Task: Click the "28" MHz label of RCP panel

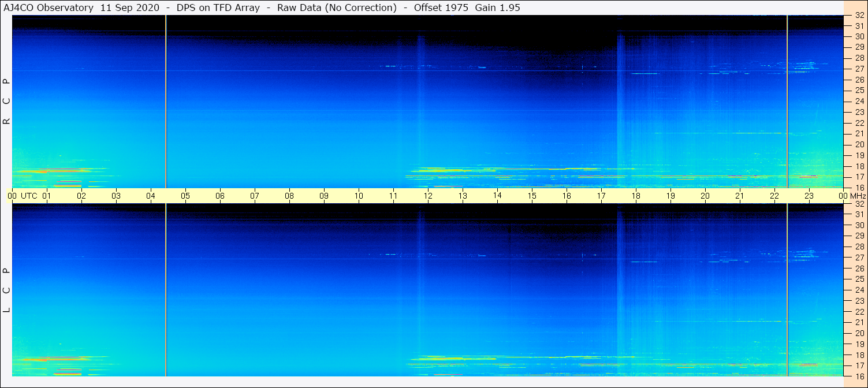Action: click(x=859, y=58)
